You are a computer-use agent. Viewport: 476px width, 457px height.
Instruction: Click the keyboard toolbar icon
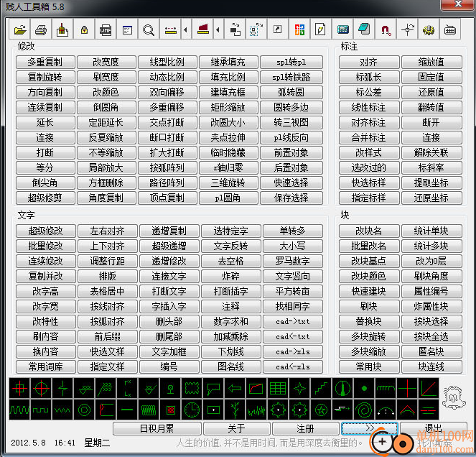click(x=450, y=29)
